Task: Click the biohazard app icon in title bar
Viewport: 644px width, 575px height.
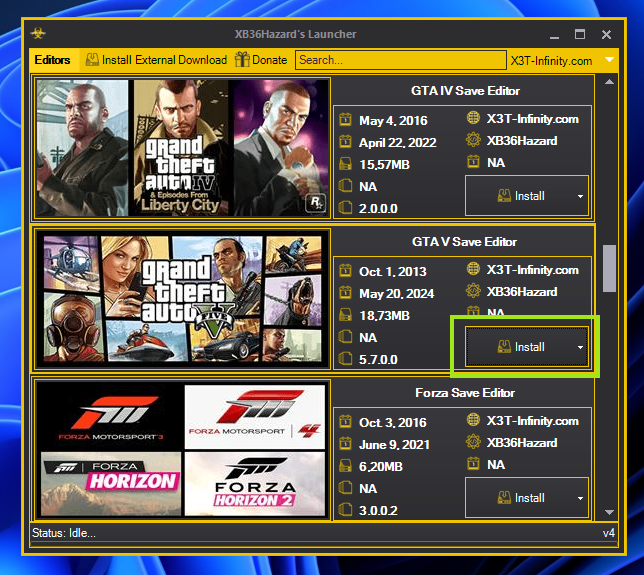Action: click(x=38, y=34)
